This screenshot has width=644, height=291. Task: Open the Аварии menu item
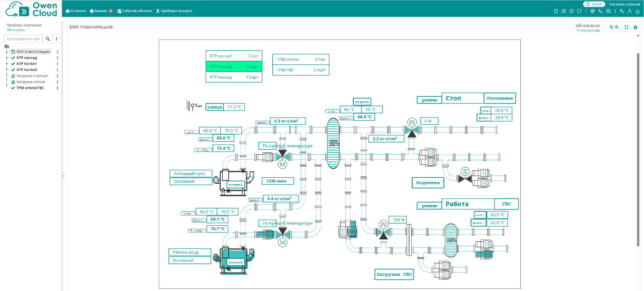click(101, 11)
